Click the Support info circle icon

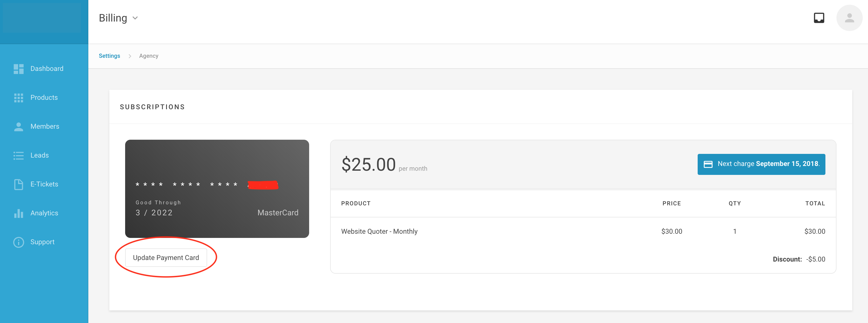click(x=19, y=242)
